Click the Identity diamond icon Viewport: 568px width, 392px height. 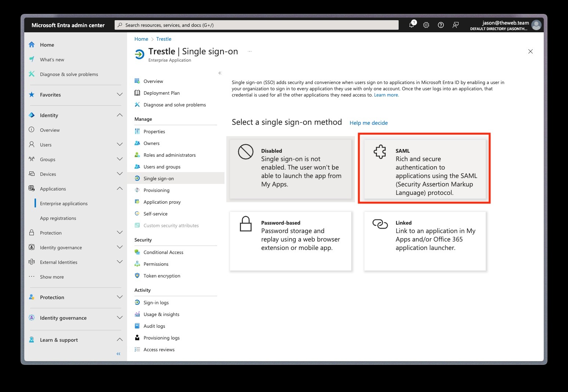[x=32, y=115]
